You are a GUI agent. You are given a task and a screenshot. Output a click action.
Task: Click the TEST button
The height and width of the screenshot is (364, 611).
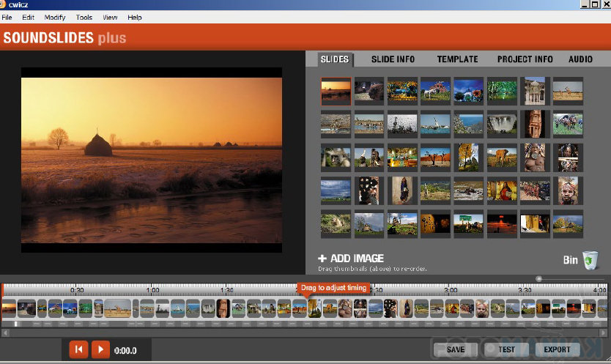coord(506,349)
